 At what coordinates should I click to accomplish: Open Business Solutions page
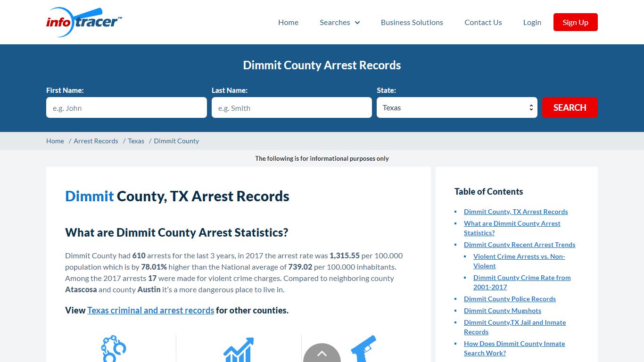click(412, 22)
